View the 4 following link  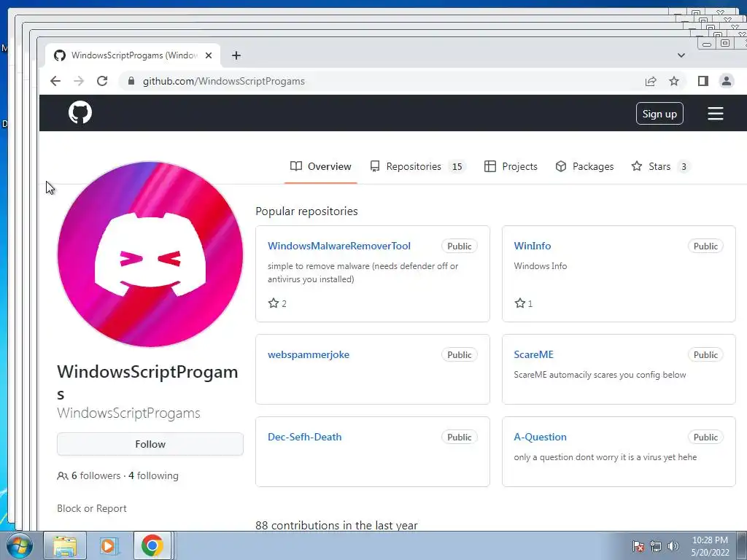click(x=153, y=475)
